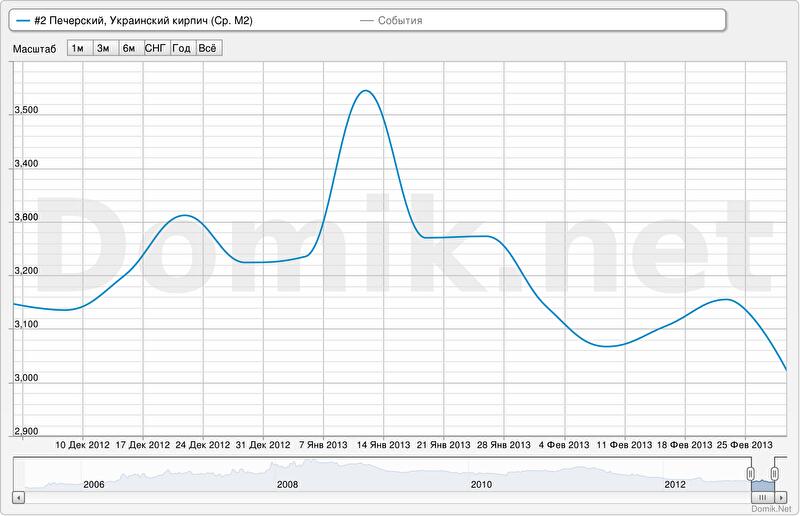Click the scrollbar left arrow
Viewport: 800px width, 516px height.
(17, 496)
